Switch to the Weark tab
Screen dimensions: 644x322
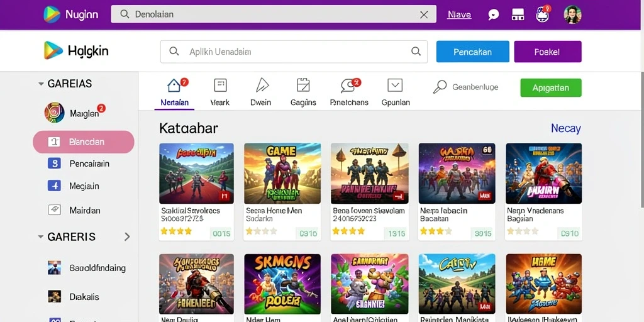220,92
